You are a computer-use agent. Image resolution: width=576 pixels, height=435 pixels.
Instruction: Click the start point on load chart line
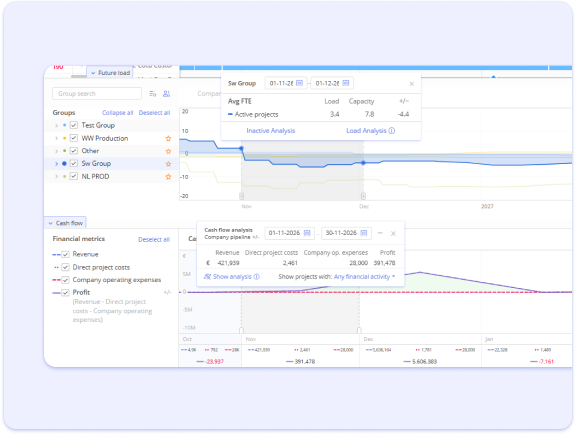241,148
